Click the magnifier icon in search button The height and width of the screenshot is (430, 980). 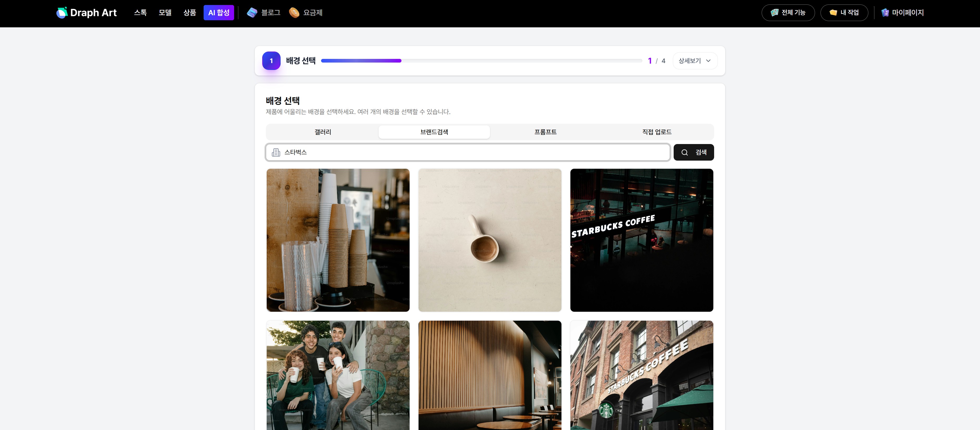pyautogui.click(x=684, y=153)
